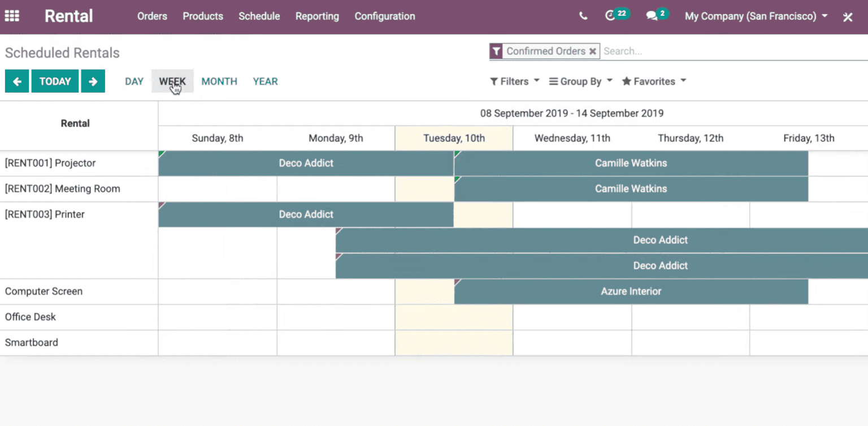Open Camille Watkins Meeting Room rental bar
This screenshot has width=868, height=426.
click(631, 189)
